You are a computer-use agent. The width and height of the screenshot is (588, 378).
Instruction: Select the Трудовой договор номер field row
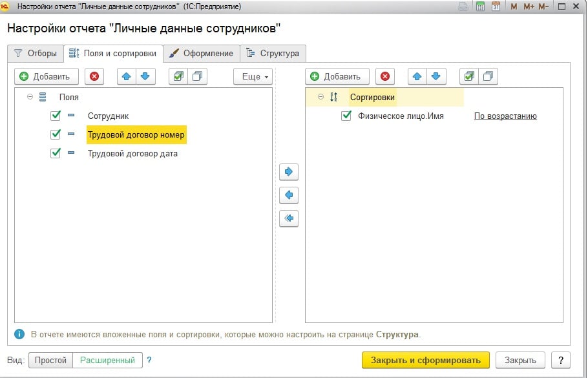click(x=136, y=135)
